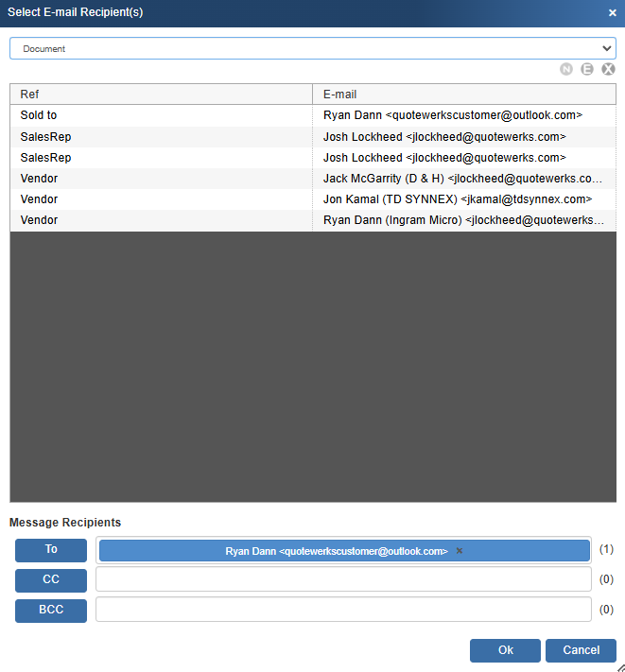625x672 pixels.
Task: Click the circular N icon
Action: (566, 69)
